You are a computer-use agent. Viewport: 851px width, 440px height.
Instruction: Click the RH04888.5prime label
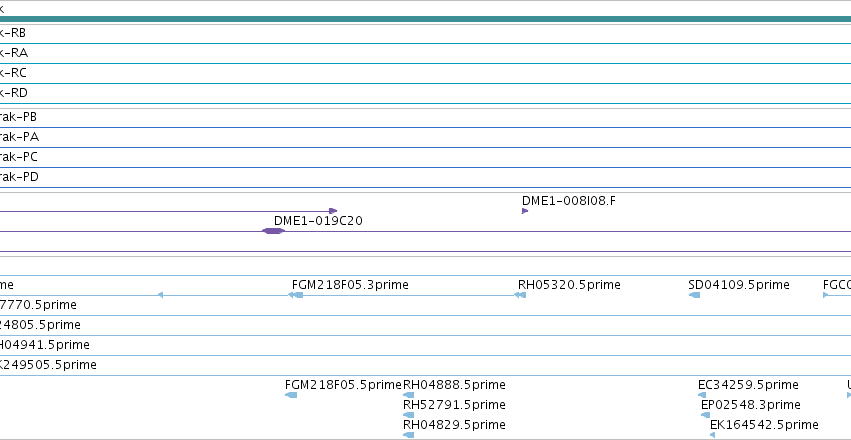tap(454, 385)
